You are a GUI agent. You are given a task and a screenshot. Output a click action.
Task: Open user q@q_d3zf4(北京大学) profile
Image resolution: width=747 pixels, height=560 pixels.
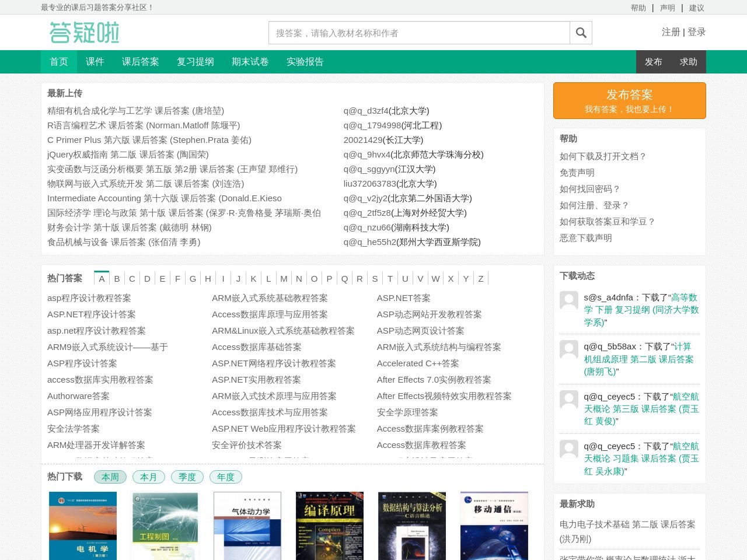click(386, 111)
